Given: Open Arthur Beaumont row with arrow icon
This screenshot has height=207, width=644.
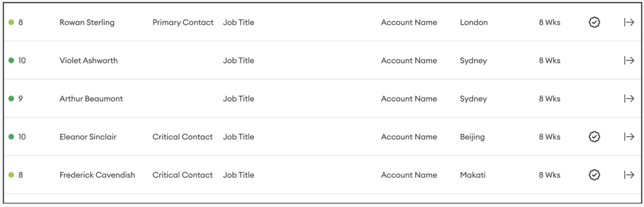Looking at the screenshot, I should point(629,98).
